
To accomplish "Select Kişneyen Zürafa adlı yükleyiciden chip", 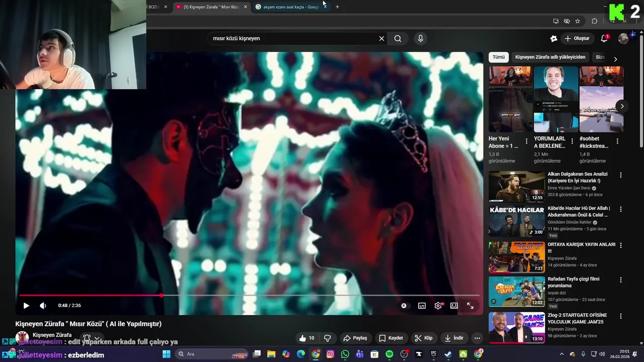I will tap(550, 57).
